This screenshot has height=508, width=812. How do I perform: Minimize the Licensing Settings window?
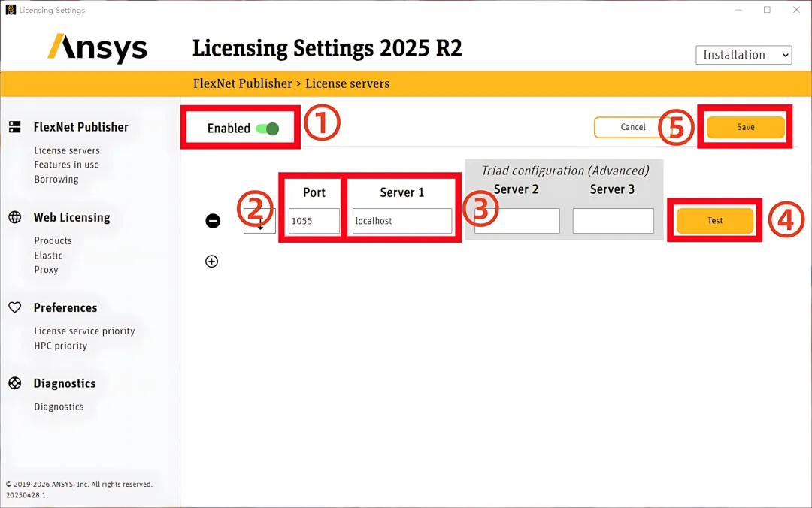click(x=738, y=10)
